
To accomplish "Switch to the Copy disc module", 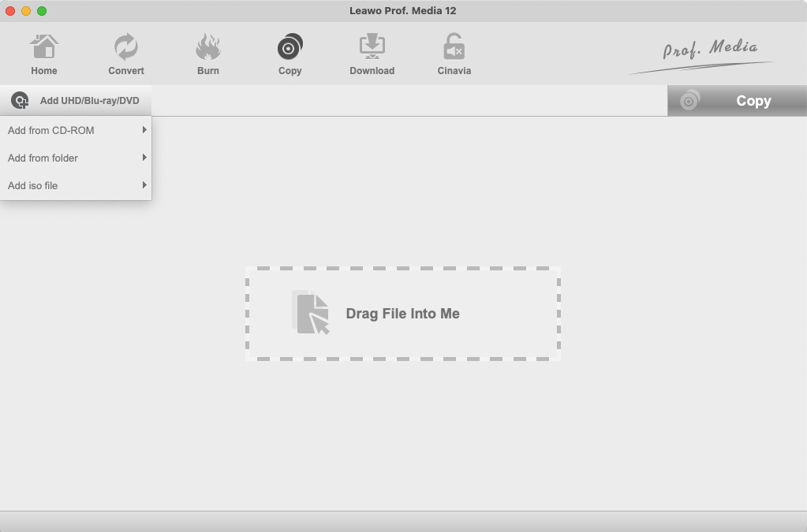I will coord(290,47).
